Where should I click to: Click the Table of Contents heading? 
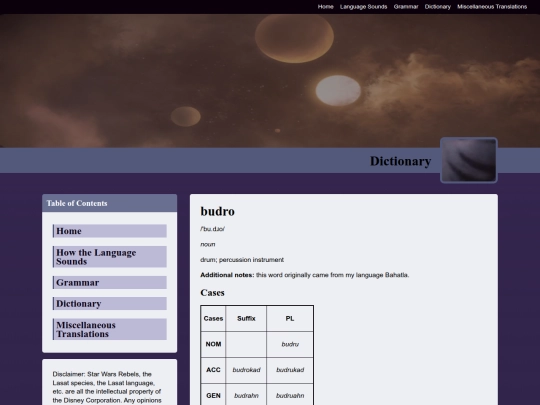pyautogui.click(x=77, y=203)
